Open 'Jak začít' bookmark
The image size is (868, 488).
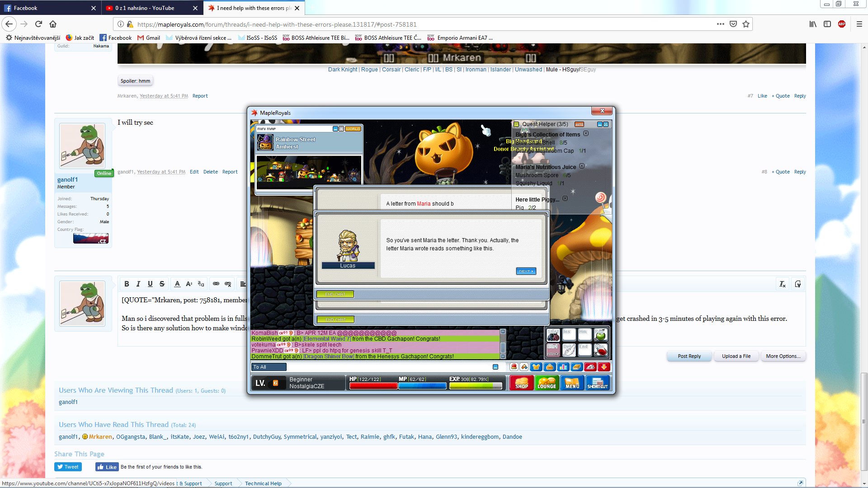point(80,38)
